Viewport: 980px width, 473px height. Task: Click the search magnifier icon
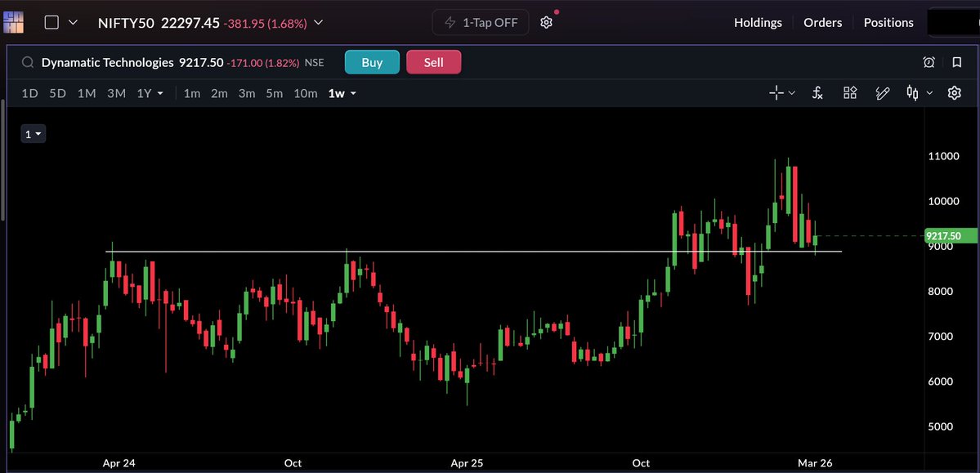point(28,62)
